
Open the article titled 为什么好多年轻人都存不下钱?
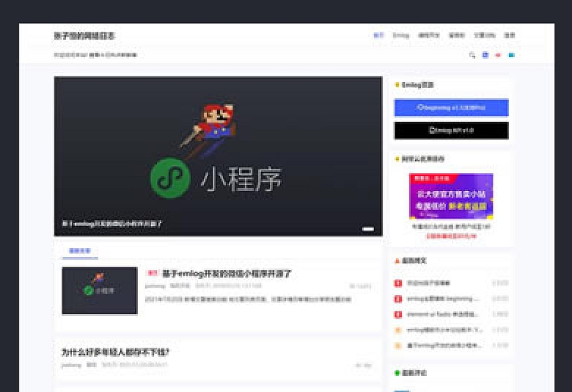click(x=115, y=352)
